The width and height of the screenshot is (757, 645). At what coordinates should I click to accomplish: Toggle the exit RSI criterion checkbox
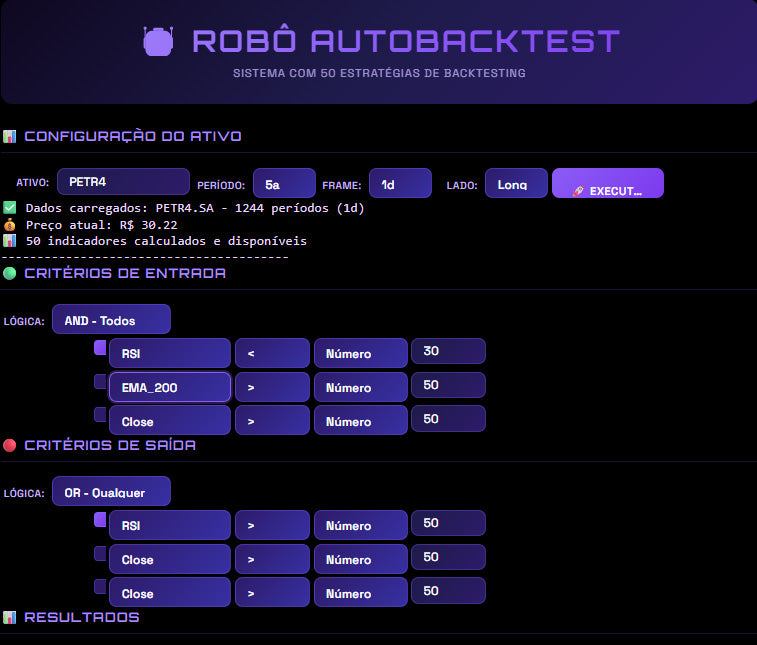tap(100, 520)
